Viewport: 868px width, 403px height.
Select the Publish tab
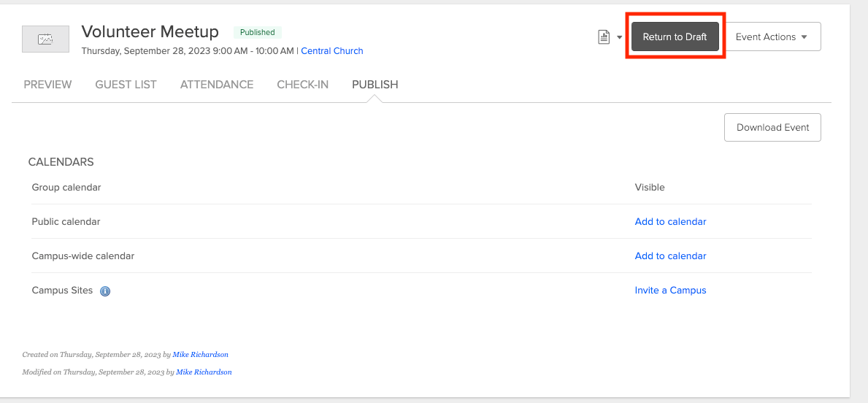tap(375, 85)
